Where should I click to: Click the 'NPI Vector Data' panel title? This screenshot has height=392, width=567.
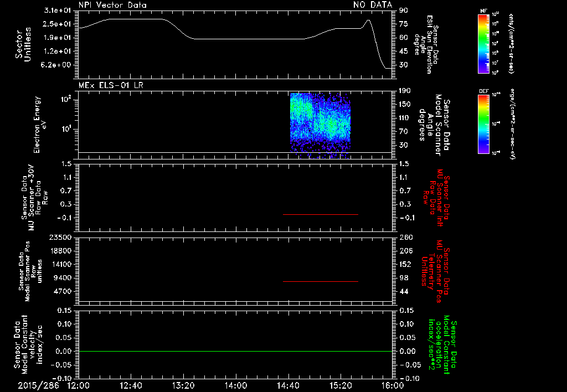click(112, 5)
